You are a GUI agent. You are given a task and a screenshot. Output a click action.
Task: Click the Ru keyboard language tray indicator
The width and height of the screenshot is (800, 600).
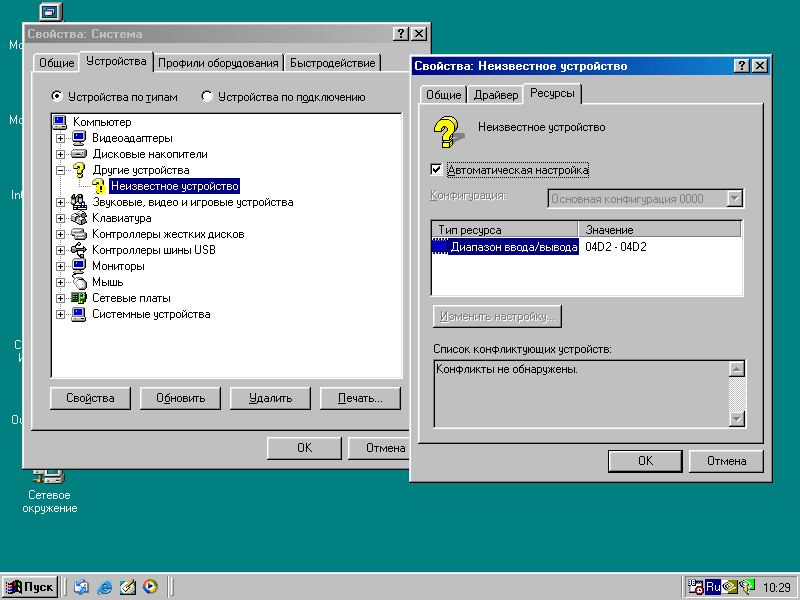713,587
